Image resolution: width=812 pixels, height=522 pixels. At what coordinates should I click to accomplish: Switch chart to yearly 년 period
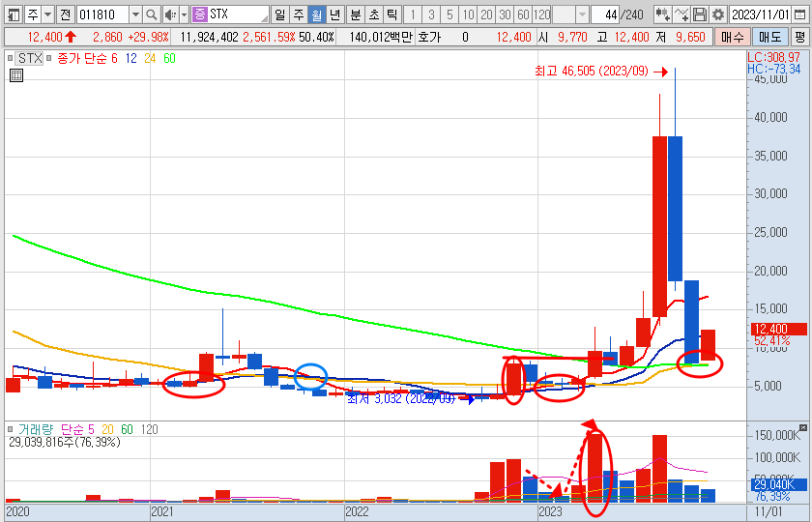[x=335, y=14]
